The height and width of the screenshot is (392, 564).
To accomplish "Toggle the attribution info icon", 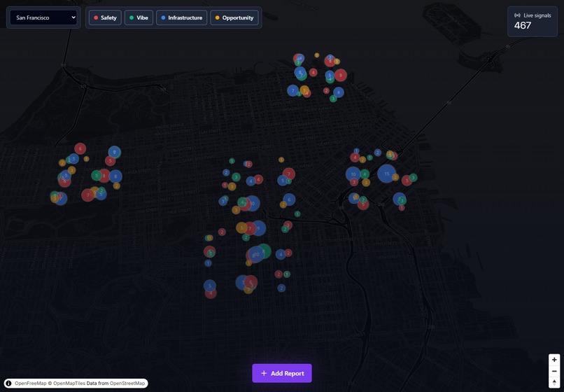I will [x=8, y=384].
